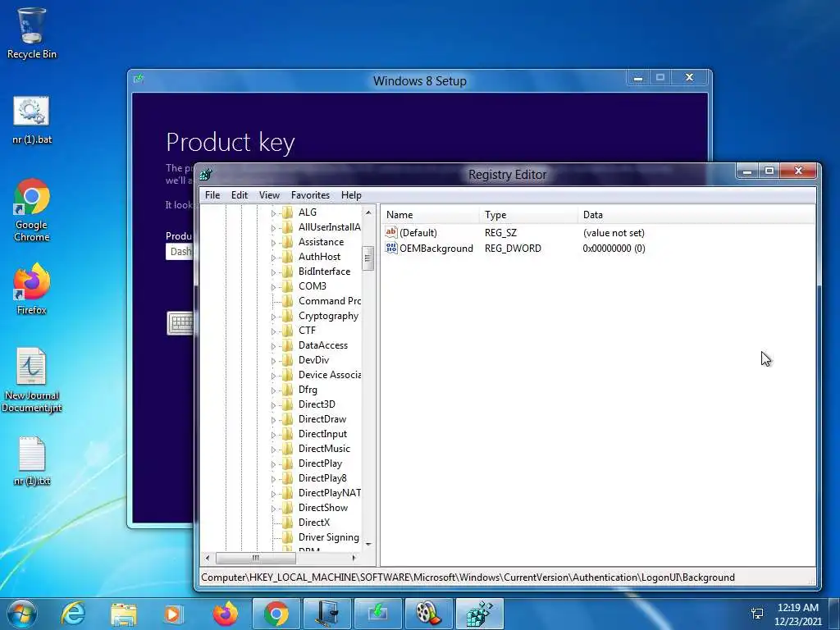Image resolution: width=840 pixels, height=630 pixels.
Task: Expand the ALG registry key
Action: click(273, 213)
